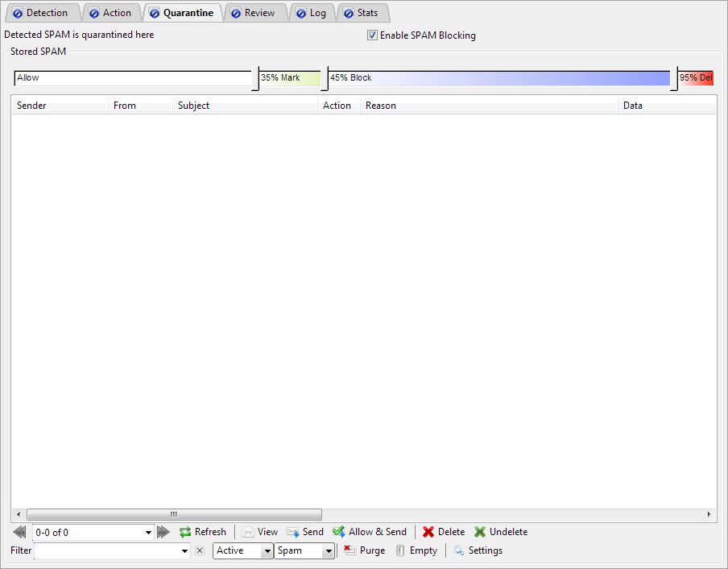Open the Active status dropdown
The width and height of the screenshot is (728, 569).
coord(267,551)
